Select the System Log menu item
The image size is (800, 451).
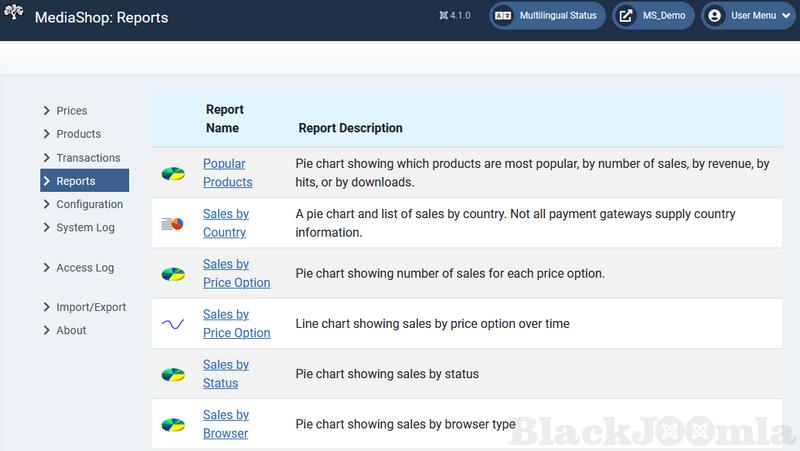pos(85,227)
